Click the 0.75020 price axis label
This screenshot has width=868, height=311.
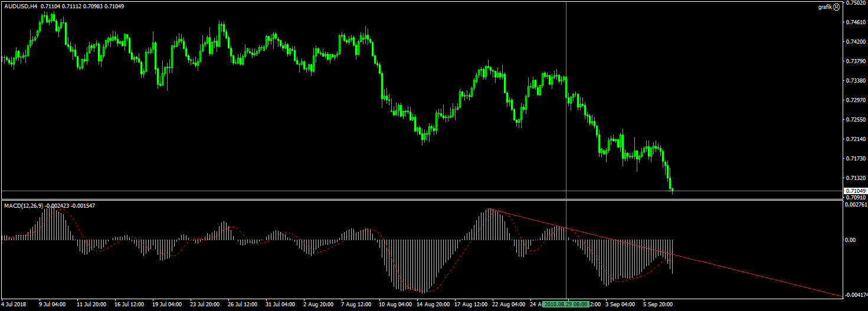click(855, 3)
